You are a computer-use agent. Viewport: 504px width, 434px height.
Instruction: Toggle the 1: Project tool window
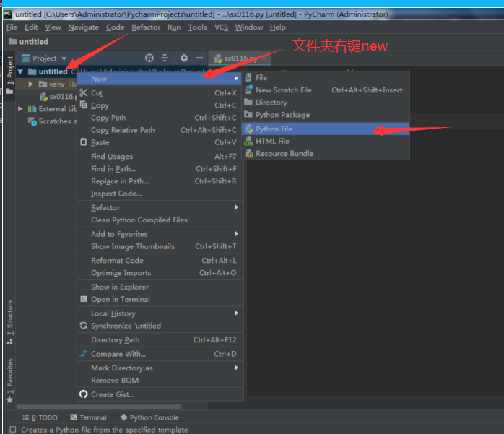tap(10, 74)
